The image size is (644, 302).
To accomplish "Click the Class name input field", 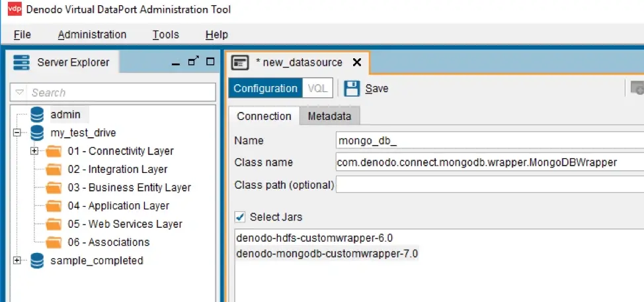I will [x=489, y=162].
